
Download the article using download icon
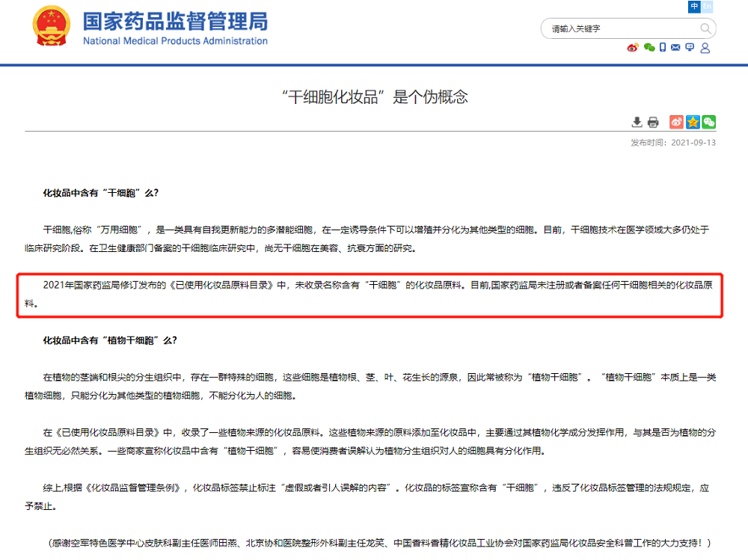pyautogui.click(x=637, y=122)
